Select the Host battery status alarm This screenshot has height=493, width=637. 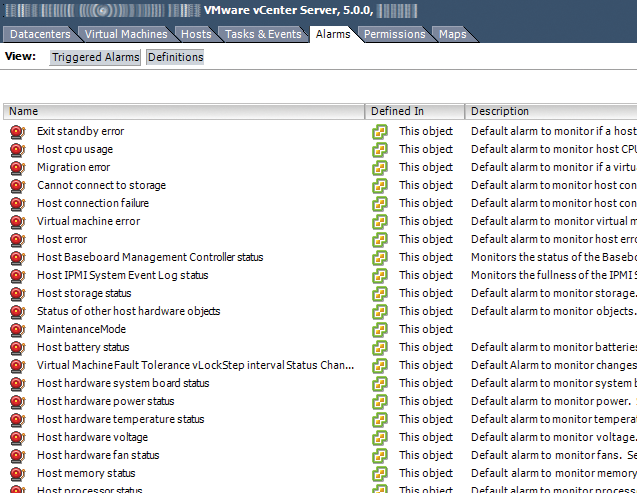[83, 347]
